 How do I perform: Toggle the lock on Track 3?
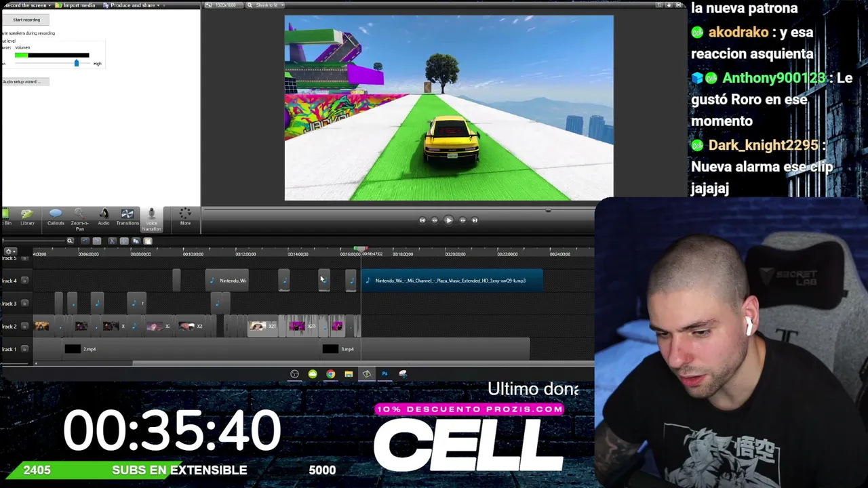pos(25,304)
